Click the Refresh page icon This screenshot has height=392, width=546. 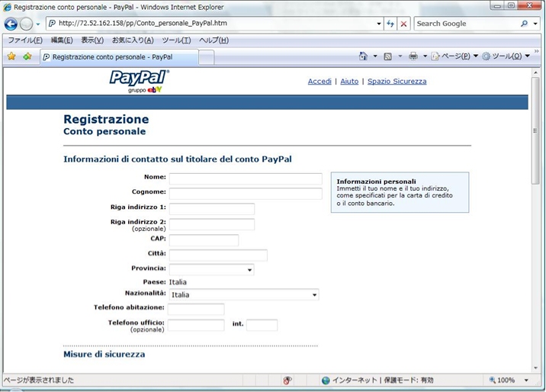point(390,24)
